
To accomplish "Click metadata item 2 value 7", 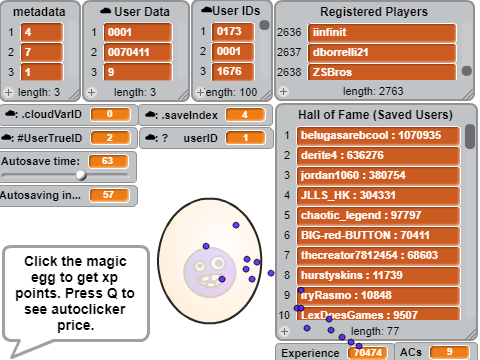I will pyautogui.click(x=42, y=52).
